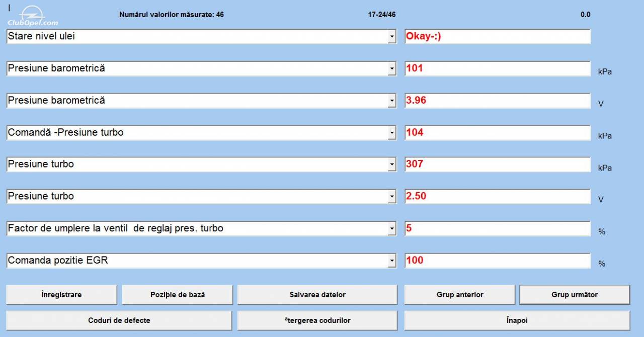
Task: Open the 'Presiune barometrică' dropdown for the kPa row
Action: (x=392, y=69)
